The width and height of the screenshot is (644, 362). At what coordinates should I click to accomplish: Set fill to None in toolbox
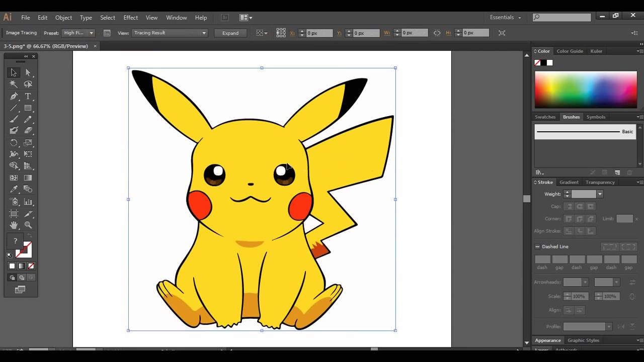31,266
